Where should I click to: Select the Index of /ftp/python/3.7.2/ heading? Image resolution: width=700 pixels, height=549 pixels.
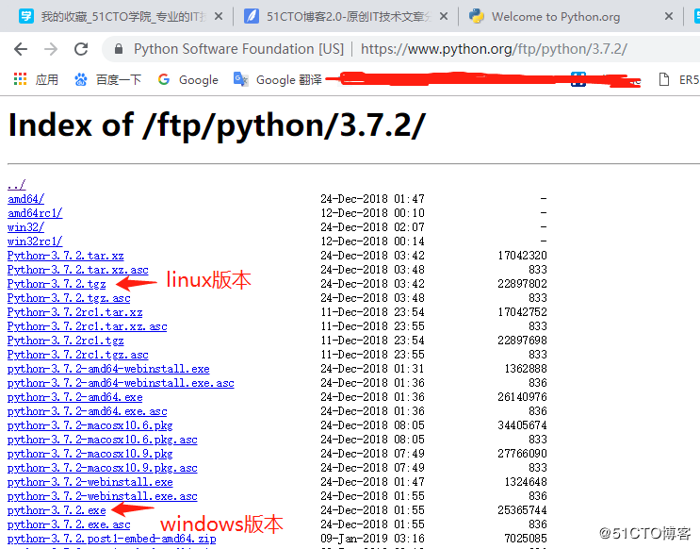pos(217,125)
